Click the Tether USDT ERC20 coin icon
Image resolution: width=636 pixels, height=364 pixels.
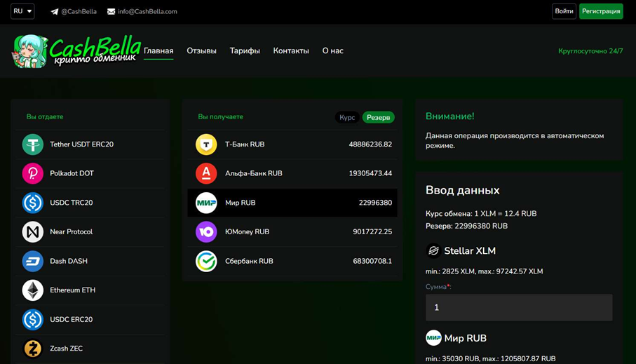pos(32,144)
